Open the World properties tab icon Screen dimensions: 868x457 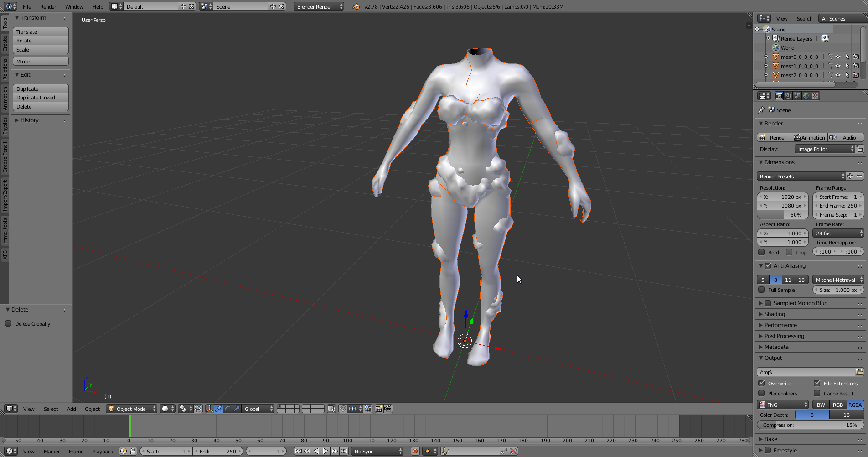(806, 96)
